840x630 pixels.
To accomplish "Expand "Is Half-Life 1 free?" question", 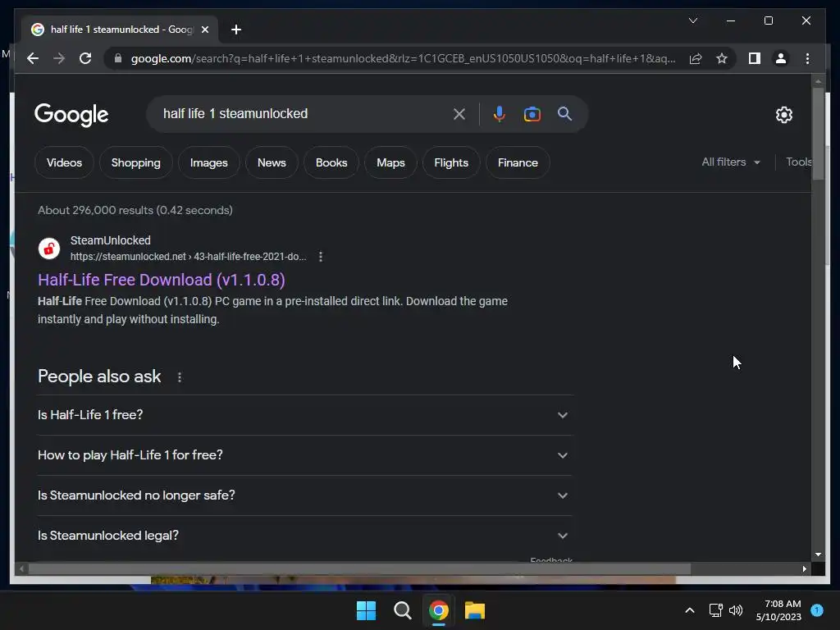I will tap(304, 414).
